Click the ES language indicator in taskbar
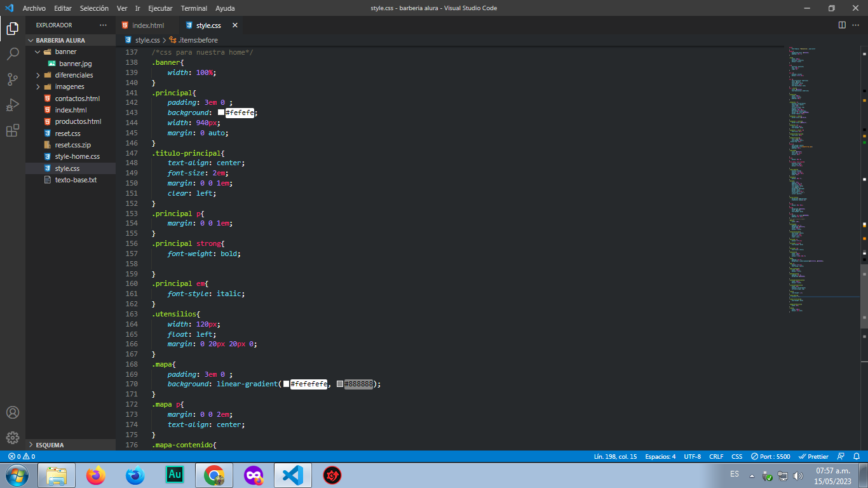This screenshot has height=488, width=868. point(735,474)
